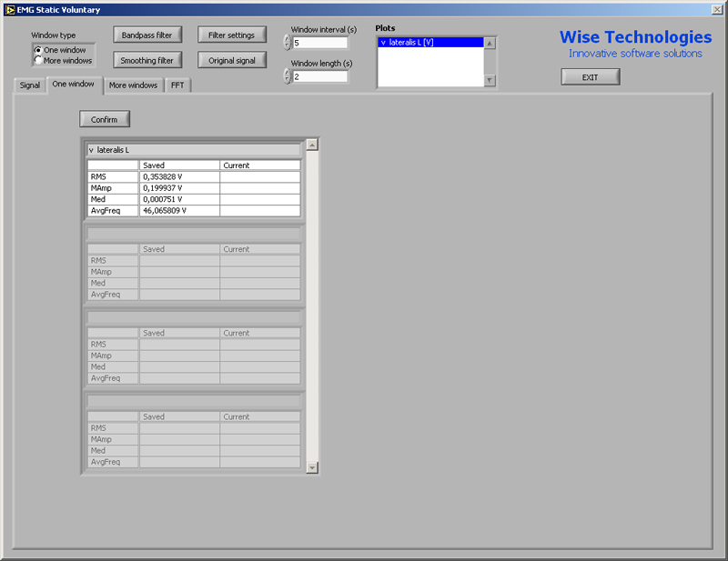Screen dimensions: 728x561
Task: Close the EMG Static Voluntary window
Action: pos(717,10)
